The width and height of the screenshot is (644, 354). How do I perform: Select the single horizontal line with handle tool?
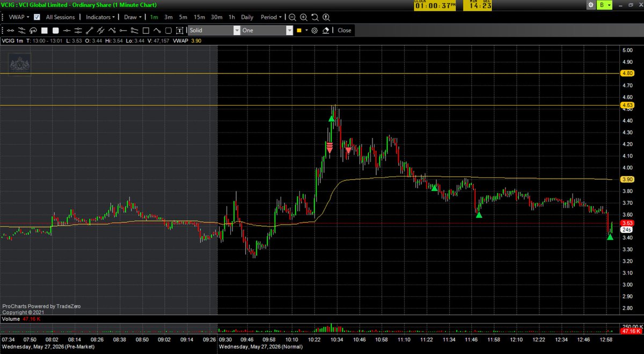point(67,31)
